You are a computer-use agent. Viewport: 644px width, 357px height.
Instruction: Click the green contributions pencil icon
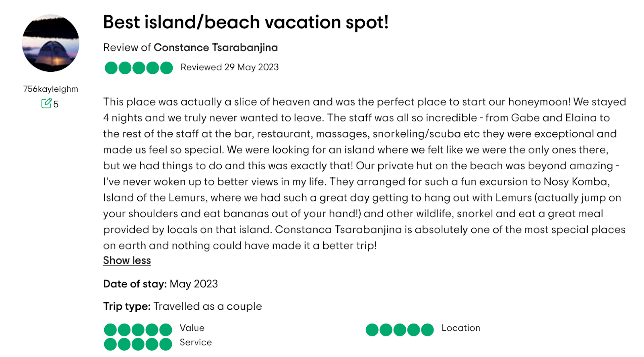46,103
